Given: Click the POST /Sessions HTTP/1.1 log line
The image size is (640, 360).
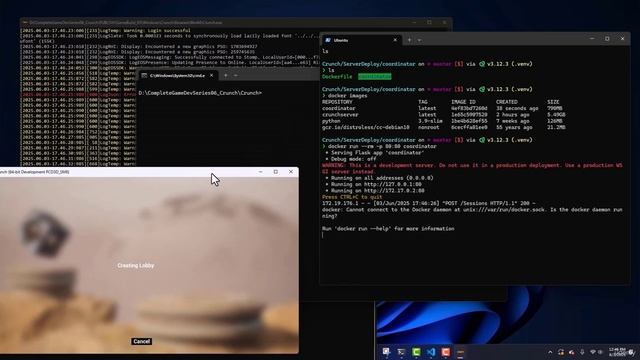Looking at the screenshot, I should [429, 203].
